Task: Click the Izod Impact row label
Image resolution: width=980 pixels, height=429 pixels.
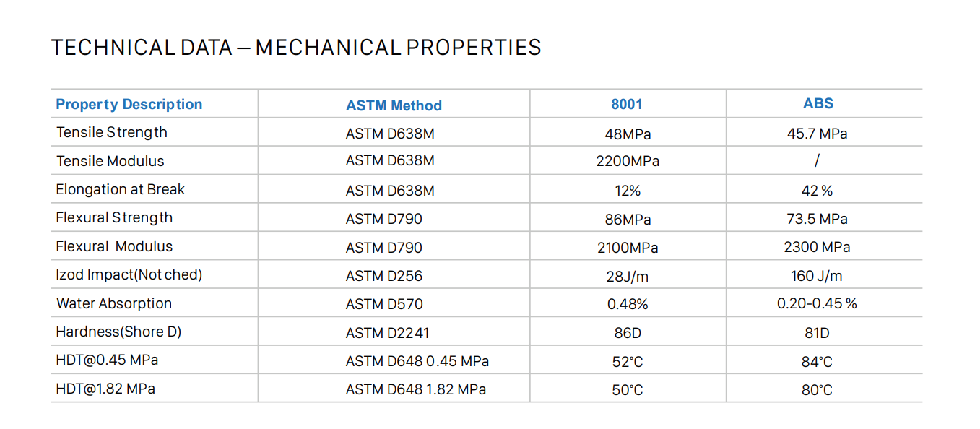Action: tap(129, 274)
